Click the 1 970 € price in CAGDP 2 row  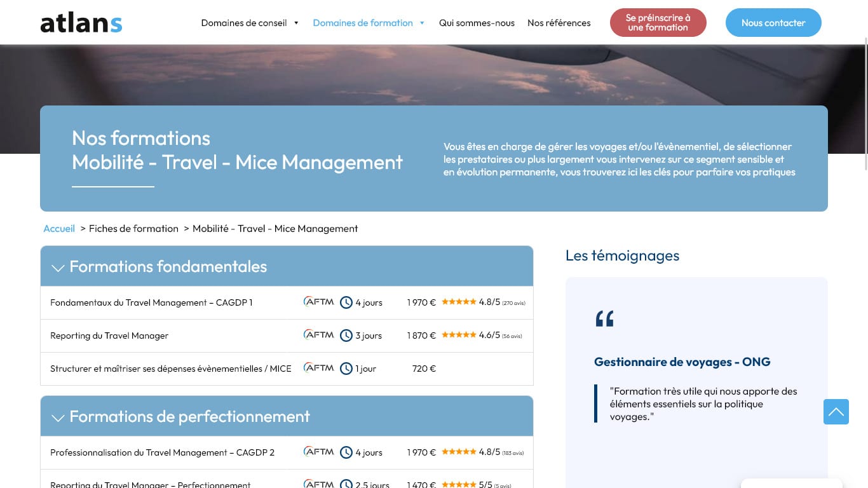pyautogui.click(x=421, y=452)
